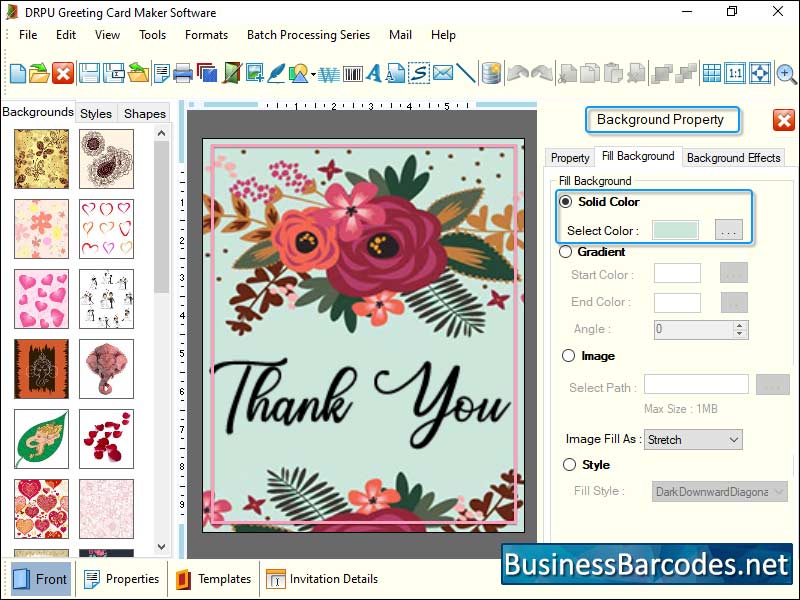Open the Batch Processing Series menu

pyautogui.click(x=308, y=35)
